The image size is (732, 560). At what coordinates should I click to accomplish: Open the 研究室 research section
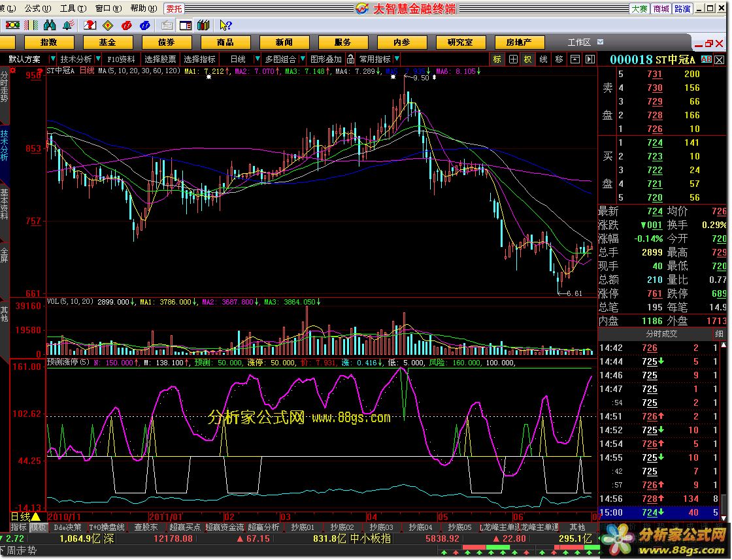point(460,42)
